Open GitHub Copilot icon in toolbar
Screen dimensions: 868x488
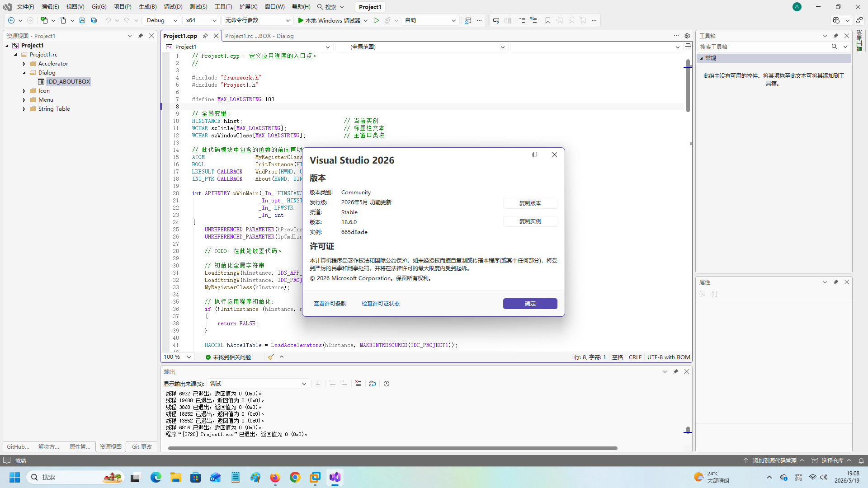[x=836, y=20]
